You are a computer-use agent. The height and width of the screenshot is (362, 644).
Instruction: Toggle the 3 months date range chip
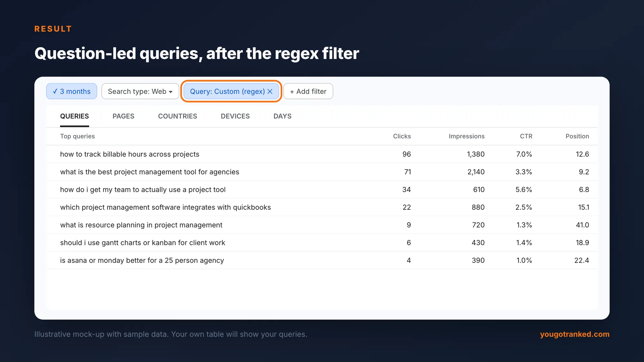coord(71,91)
